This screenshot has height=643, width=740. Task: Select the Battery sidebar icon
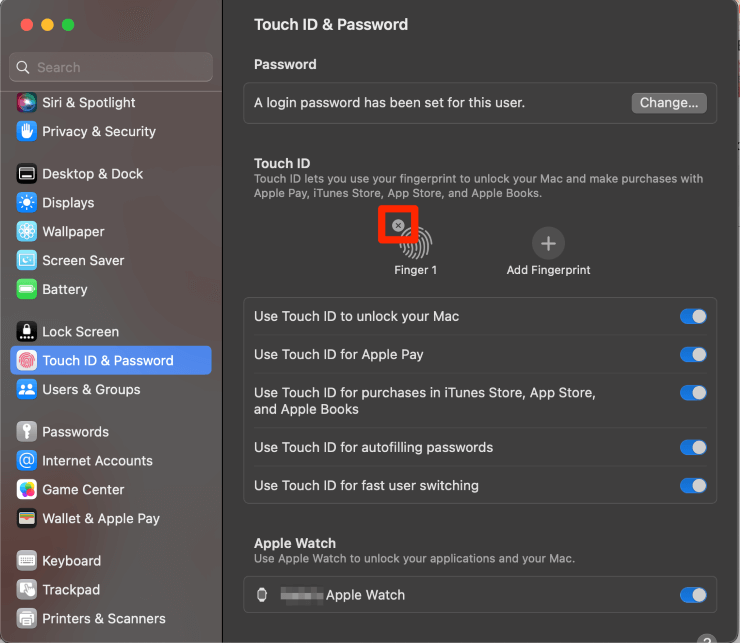click(27, 289)
